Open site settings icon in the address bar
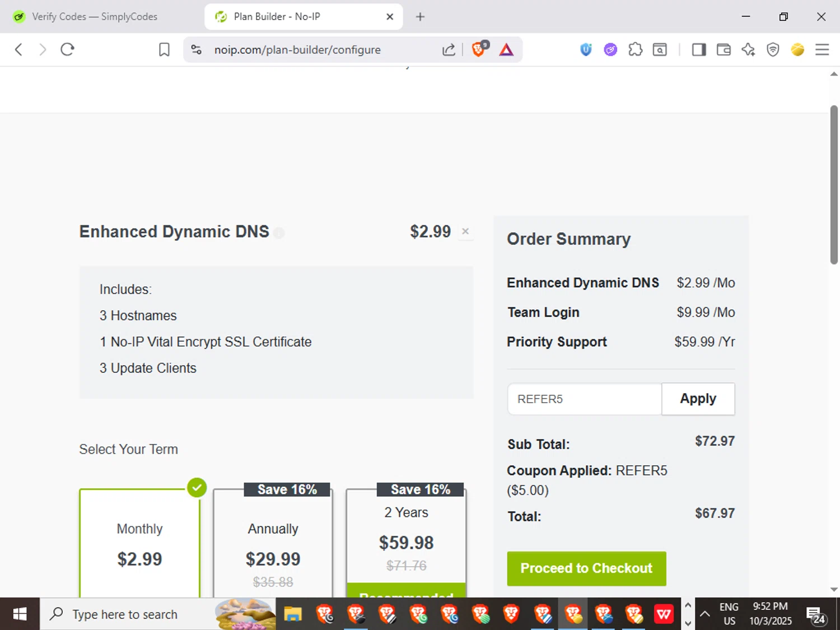Viewport: 840px width, 630px height. [x=196, y=49]
